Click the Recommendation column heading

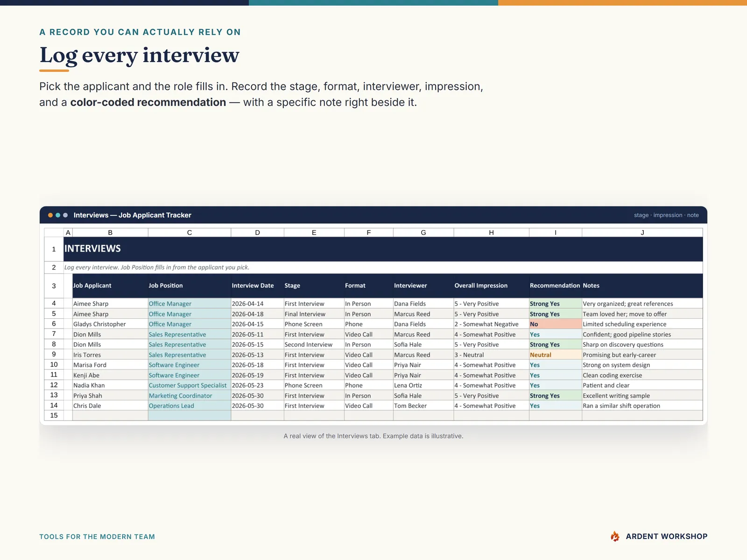tap(555, 286)
